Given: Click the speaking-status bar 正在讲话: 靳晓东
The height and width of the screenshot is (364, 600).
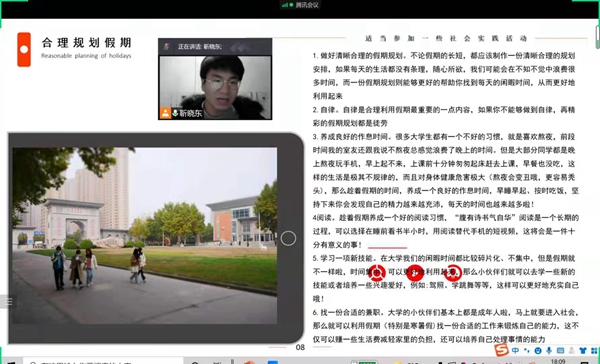Looking at the screenshot, I should 215,47.
